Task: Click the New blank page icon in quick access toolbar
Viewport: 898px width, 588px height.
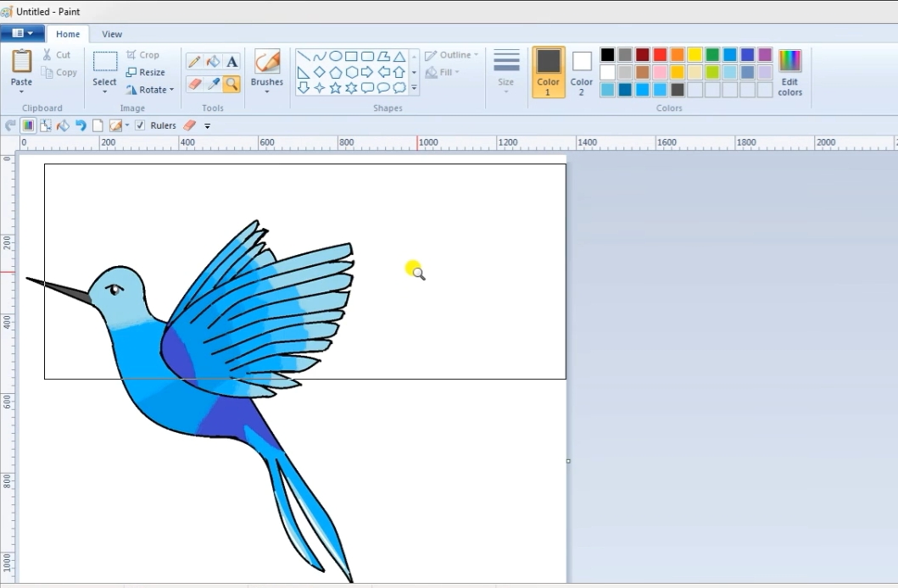Action: 98,125
